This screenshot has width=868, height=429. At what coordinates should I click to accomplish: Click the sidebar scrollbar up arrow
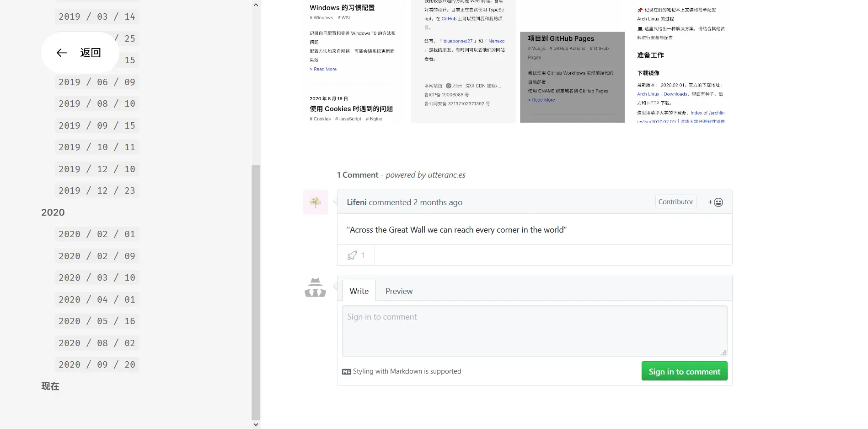pyautogui.click(x=256, y=5)
